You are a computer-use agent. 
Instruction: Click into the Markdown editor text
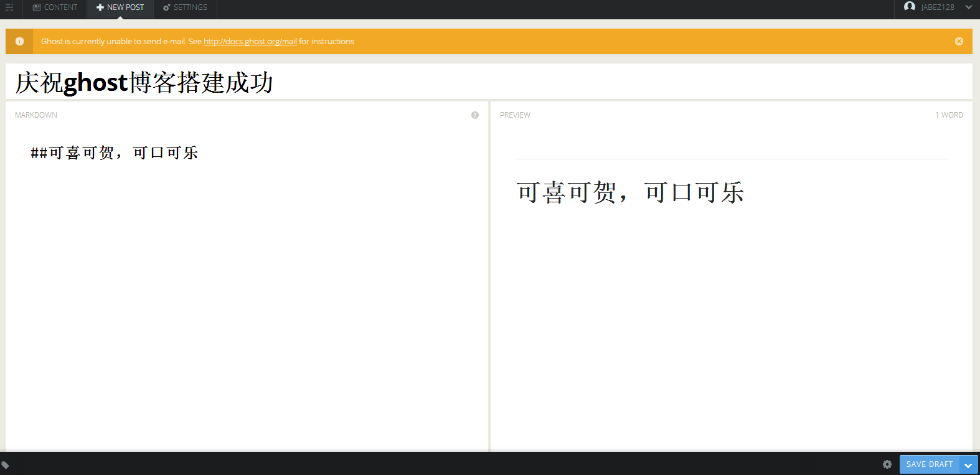[x=115, y=153]
